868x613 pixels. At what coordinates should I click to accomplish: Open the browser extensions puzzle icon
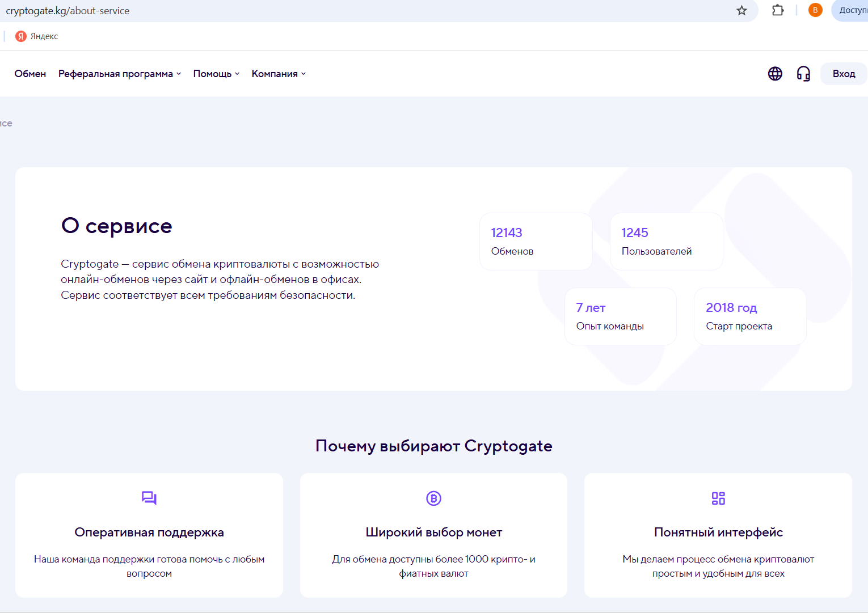778,10
